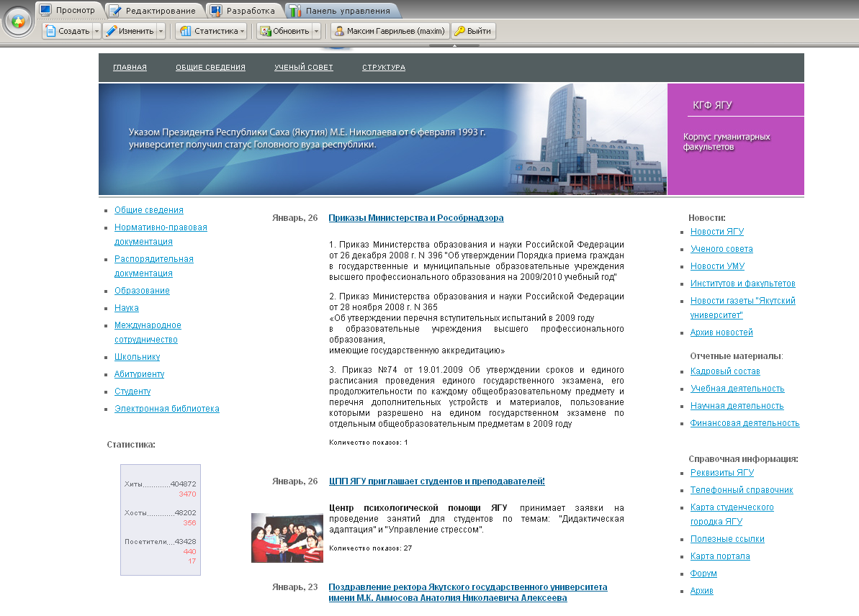
Task: Click the user profile icon for Максим Гаврильев
Action: pos(340,31)
